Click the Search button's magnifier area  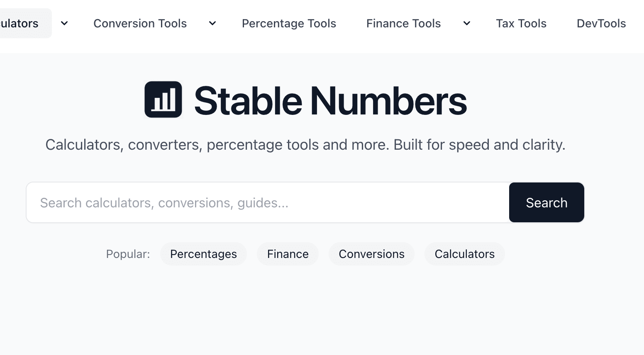coord(546,202)
